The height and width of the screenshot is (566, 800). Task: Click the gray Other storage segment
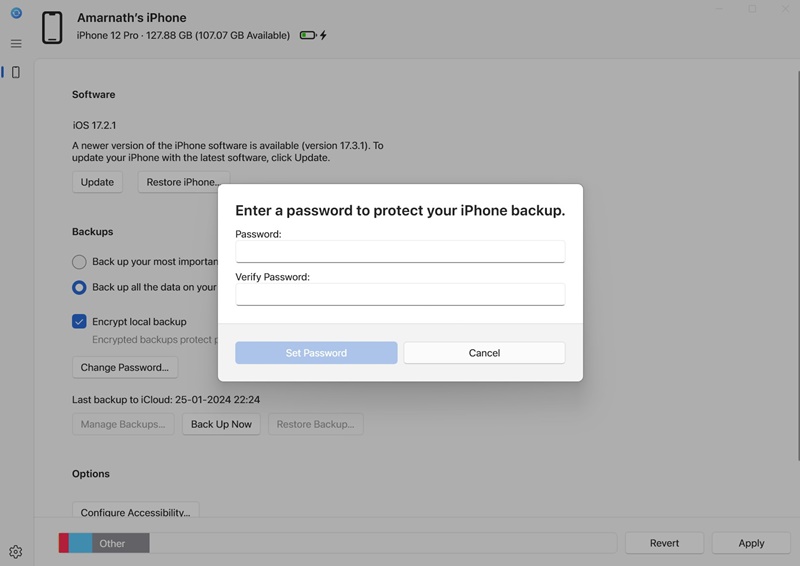120,543
